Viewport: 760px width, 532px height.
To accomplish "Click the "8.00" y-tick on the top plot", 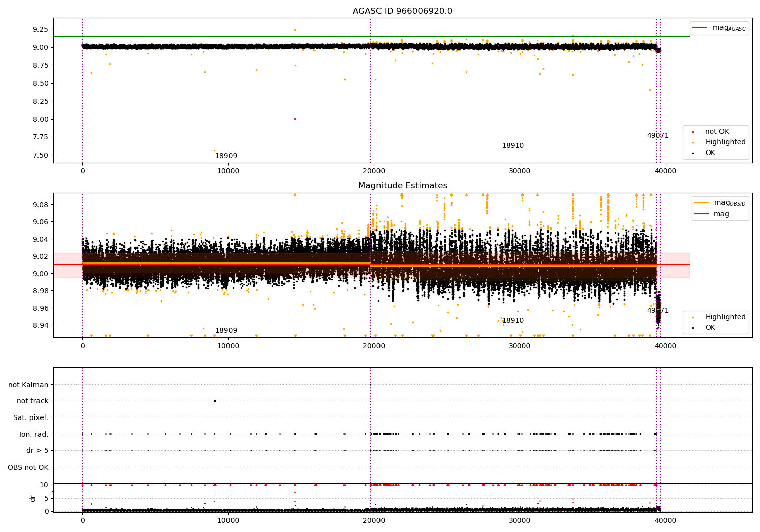I will pyautogui.click(x=41, y=119).
